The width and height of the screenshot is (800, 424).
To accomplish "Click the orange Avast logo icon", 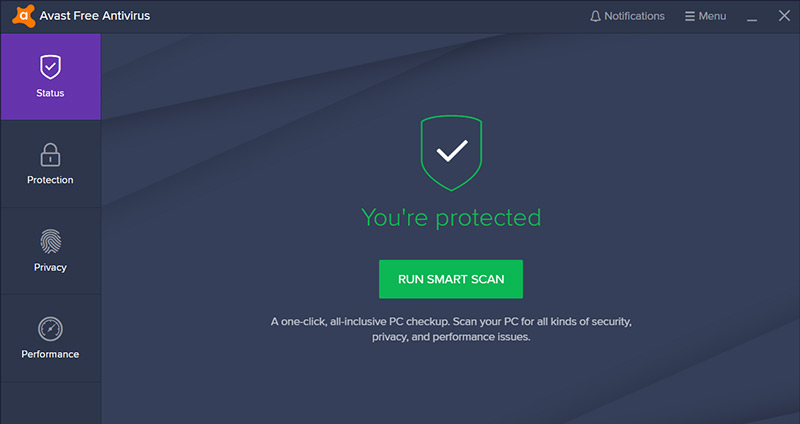I will 24,15.
